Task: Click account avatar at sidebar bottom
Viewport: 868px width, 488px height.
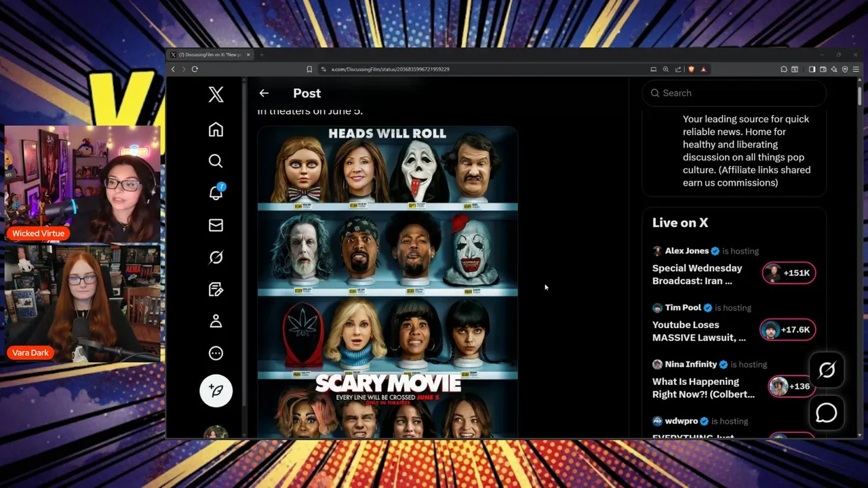Action: [216, 432]
